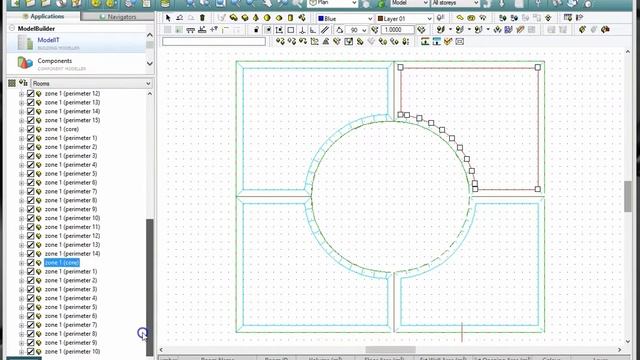Click applications list scroll-up arrow
The width and height of the screenshot is (640, 360).
pos(150,35)
